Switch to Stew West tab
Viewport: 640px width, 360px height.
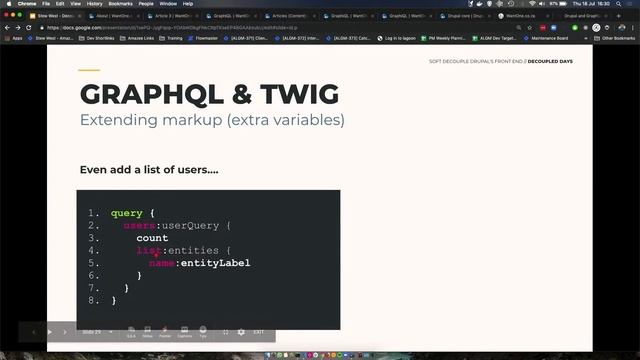pos(55,16)
